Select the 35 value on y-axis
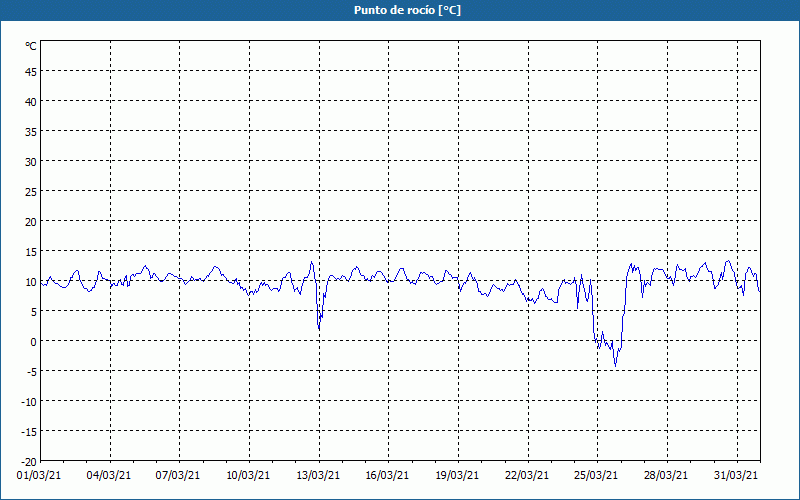 pos(31,132)
